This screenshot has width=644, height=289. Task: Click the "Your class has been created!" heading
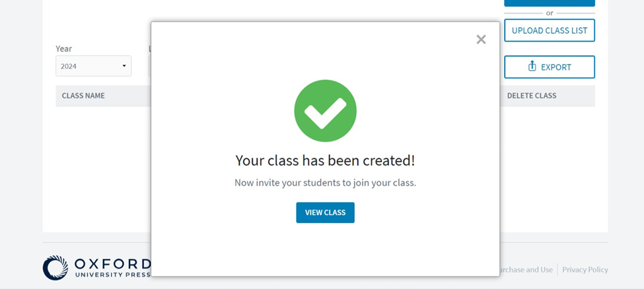(x=325, y=160)
